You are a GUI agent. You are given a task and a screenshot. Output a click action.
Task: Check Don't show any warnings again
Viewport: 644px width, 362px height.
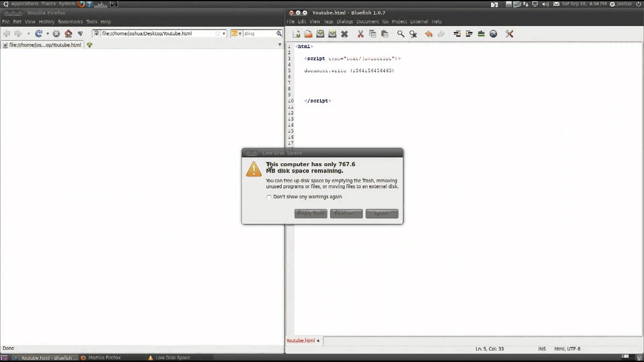click(269, 197)
